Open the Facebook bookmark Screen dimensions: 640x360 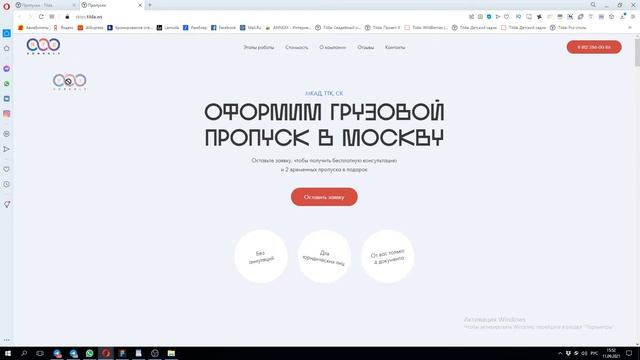coord(223,28)
